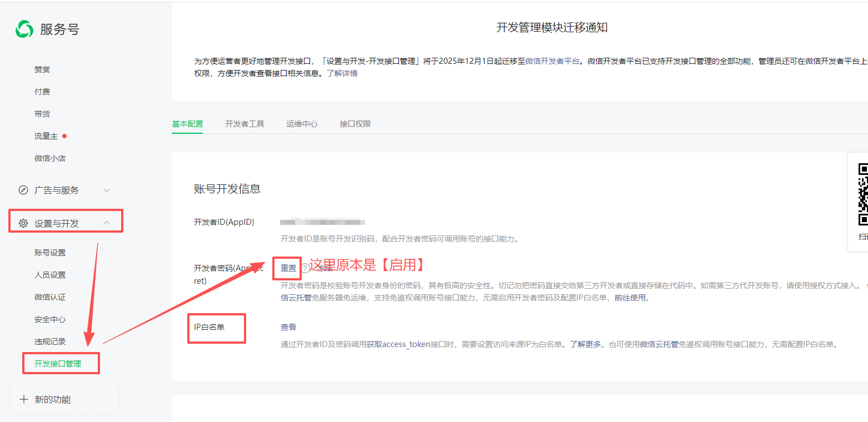Click the gear icon beside 设置与开发

23,223
